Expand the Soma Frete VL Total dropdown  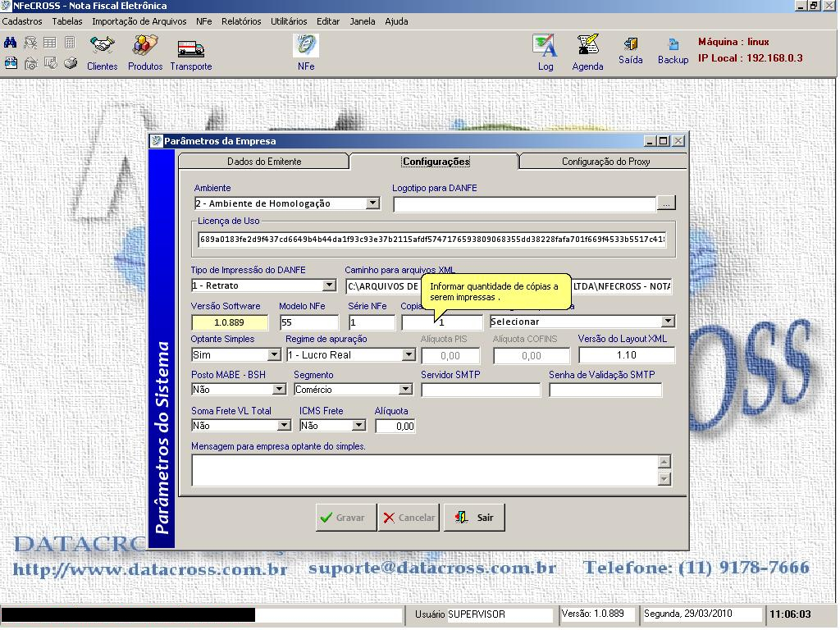pyautogui.click(x=285, y=426)
